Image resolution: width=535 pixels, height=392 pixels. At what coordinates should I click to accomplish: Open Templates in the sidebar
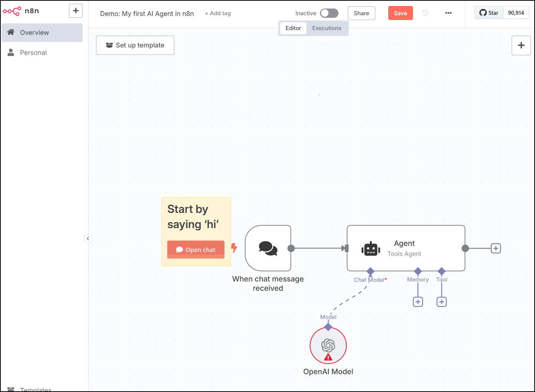coord(36,389)
